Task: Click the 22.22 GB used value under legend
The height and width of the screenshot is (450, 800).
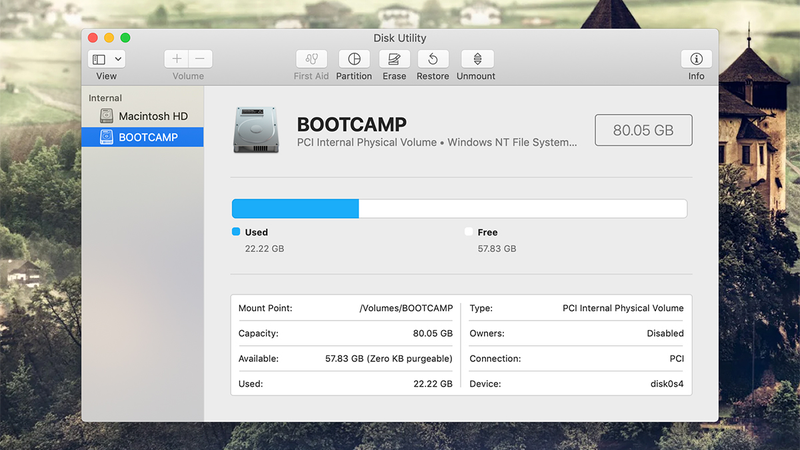Action: (x=264, y=248)
